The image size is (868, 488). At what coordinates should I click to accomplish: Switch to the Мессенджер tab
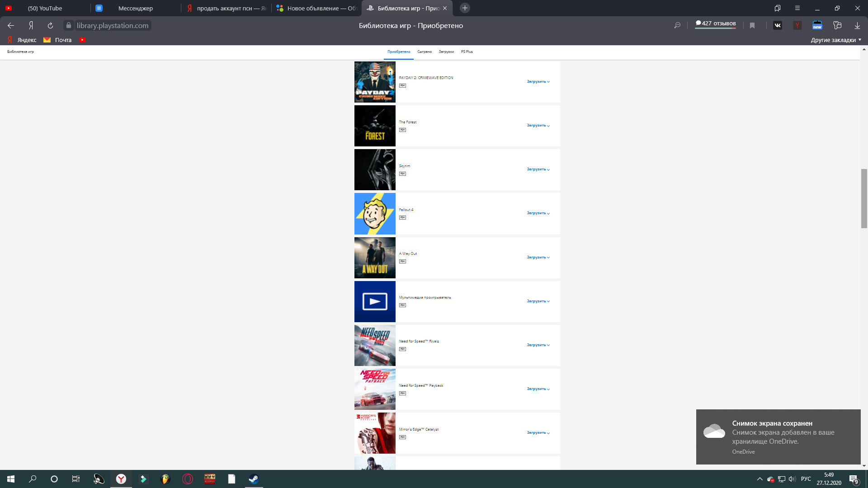click(x=136, y=8)
